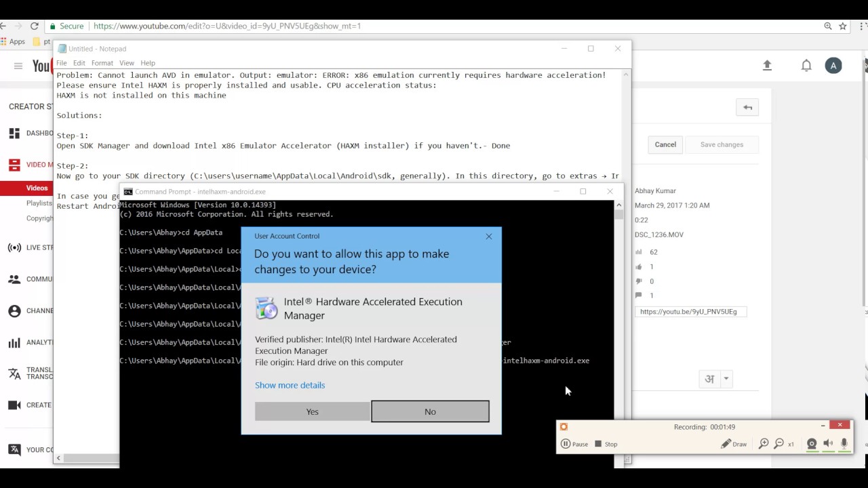868x488 pixels.
Task: Open Notepad Format menu
Action: [102, 63]
